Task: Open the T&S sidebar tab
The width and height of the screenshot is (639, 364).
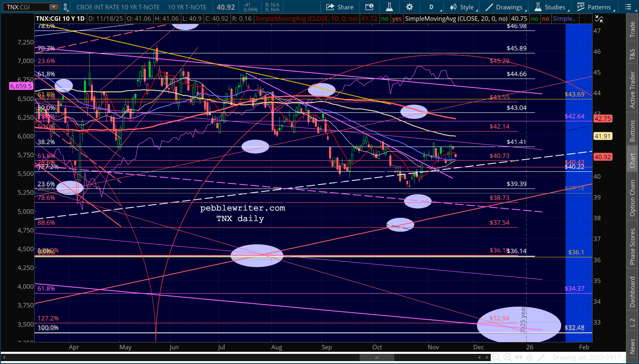Action: (x=632, y=54)
